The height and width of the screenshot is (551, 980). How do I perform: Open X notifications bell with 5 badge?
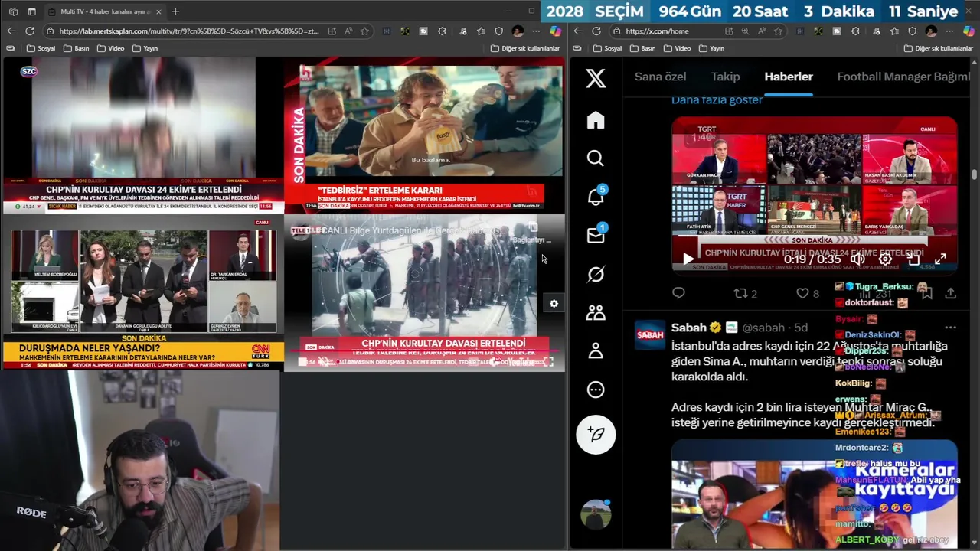click(596, 197)
